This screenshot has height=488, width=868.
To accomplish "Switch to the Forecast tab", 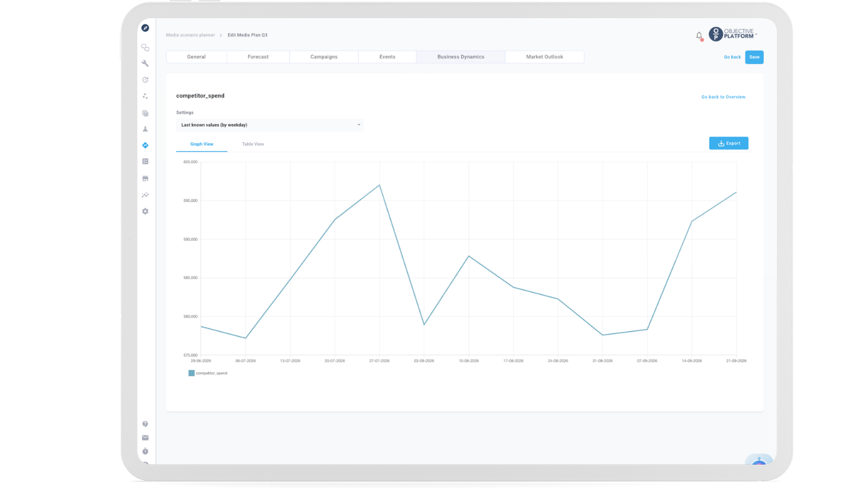I will click(x=258, y=57).
